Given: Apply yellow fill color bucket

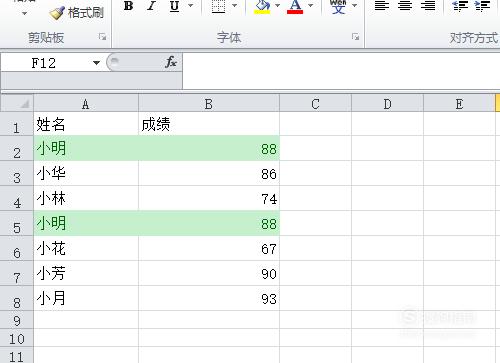Looking at the screenshot, I should point(262,6).
